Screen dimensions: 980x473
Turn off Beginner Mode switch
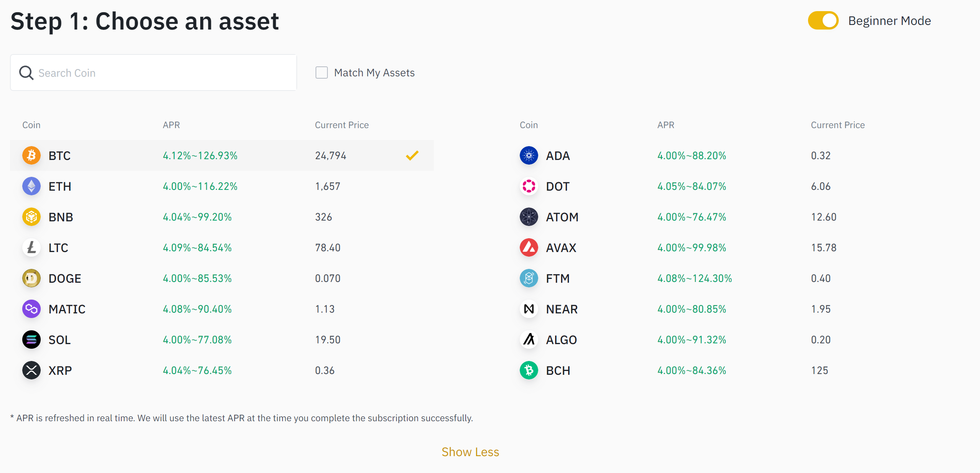823,21
